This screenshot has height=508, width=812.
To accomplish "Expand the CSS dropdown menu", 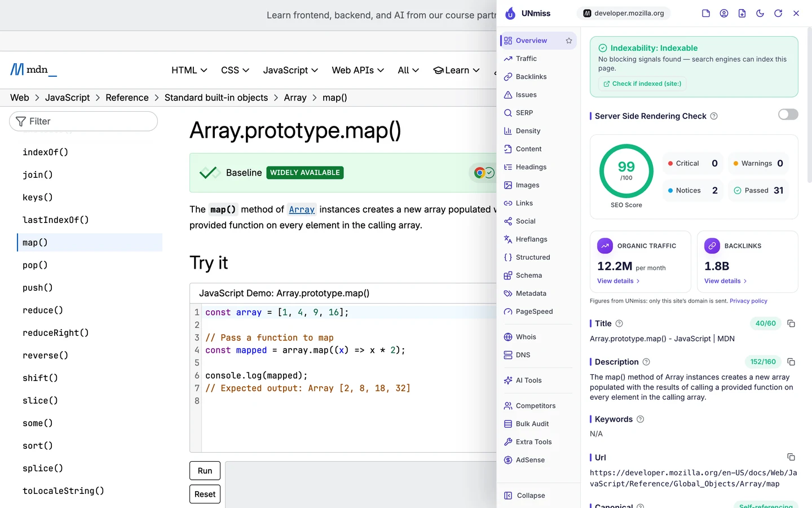I will coord(235,70).
